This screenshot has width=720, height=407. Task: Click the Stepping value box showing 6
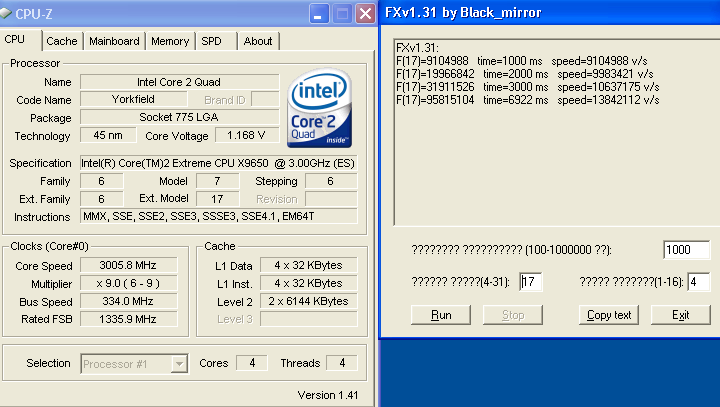tap(331, 181)
